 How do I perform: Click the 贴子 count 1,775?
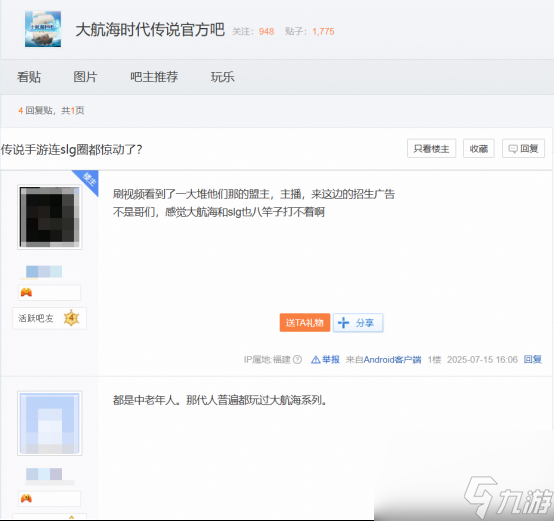coord(323,31)
